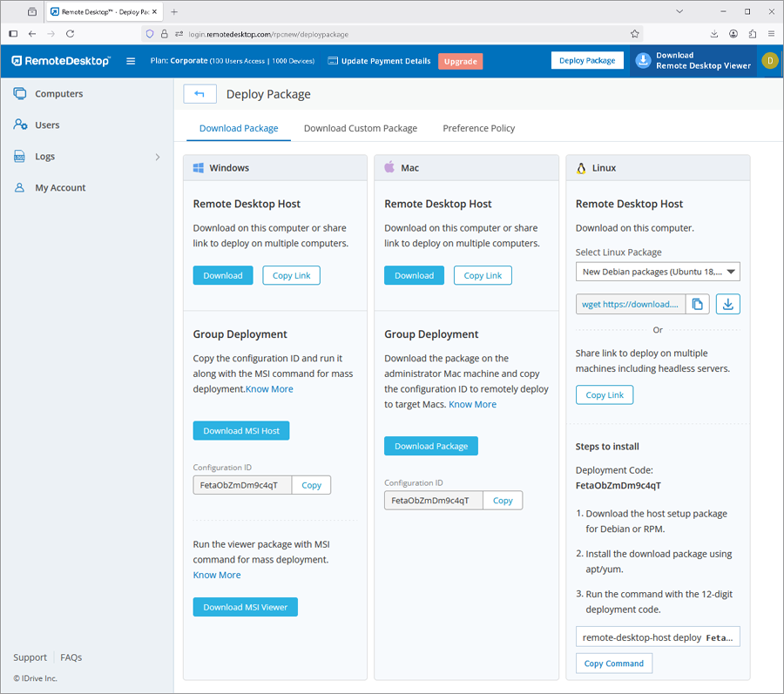Click the user avatar in header
784x694 pixels.
[769, 60]
